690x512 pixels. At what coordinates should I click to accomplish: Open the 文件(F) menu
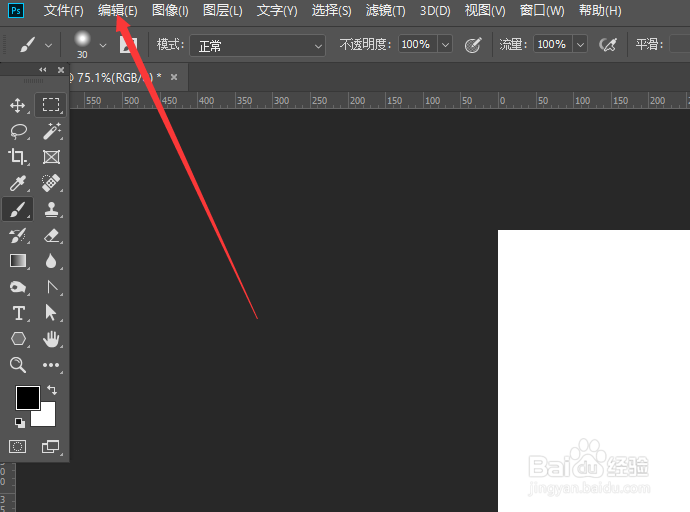(x=63, y=11)
